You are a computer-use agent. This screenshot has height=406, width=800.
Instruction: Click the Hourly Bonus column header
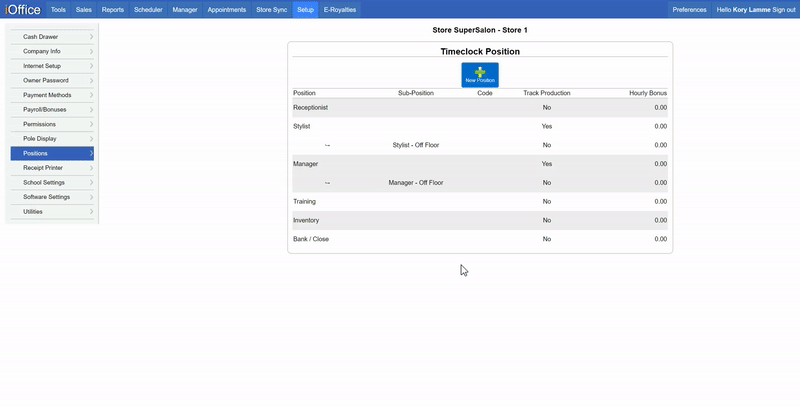click(648, 93)
